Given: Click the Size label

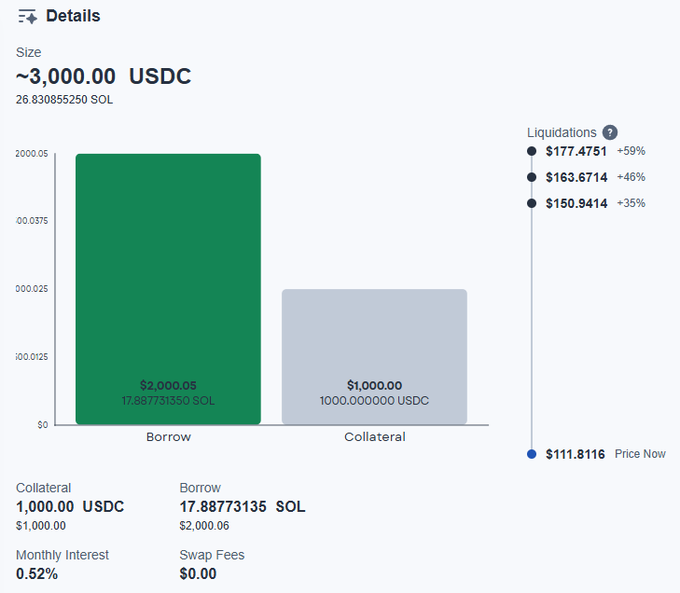Looking at the screenshot, I should [x=29, y=52].
